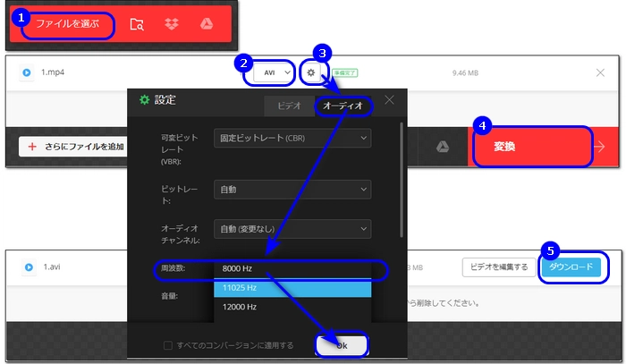
Task: Close the 設定 dialog
Action: click(x=389, y=100)
